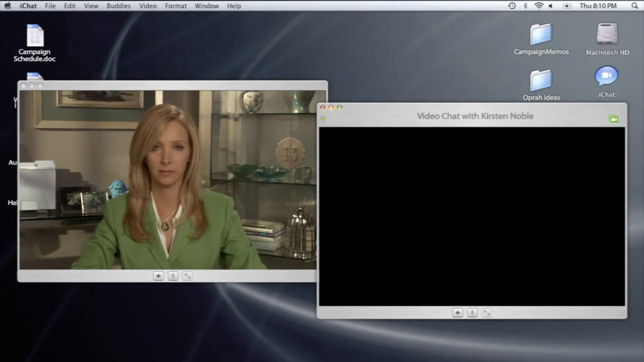Image resolution: width=644 pixels, height=362 pixels.
Task: Mute microphone in Kirsten Noble chat
Action: pos(472,313)
